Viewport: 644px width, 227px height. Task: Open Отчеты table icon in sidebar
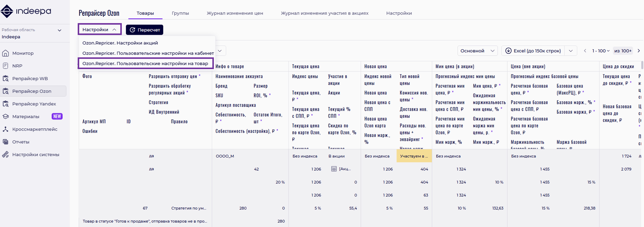6,142
